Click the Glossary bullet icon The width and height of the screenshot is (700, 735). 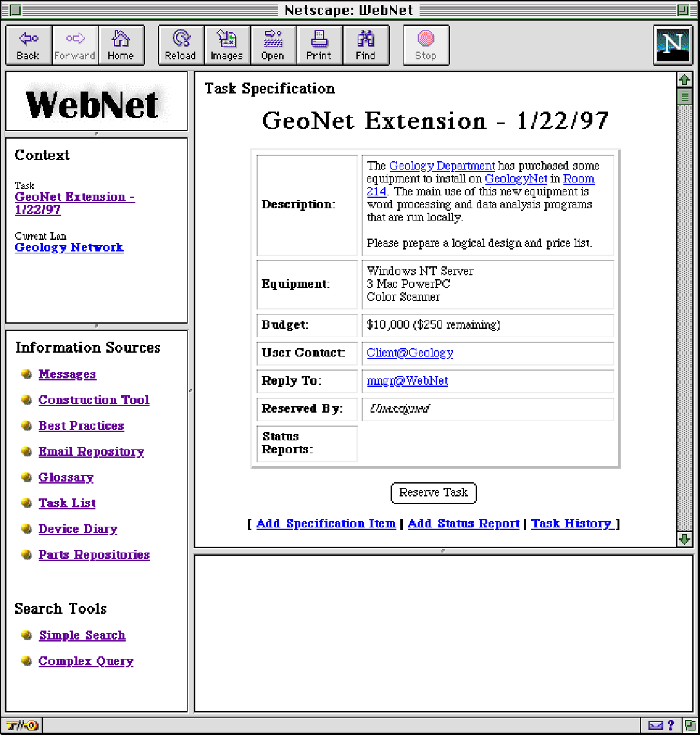point(26,477)
